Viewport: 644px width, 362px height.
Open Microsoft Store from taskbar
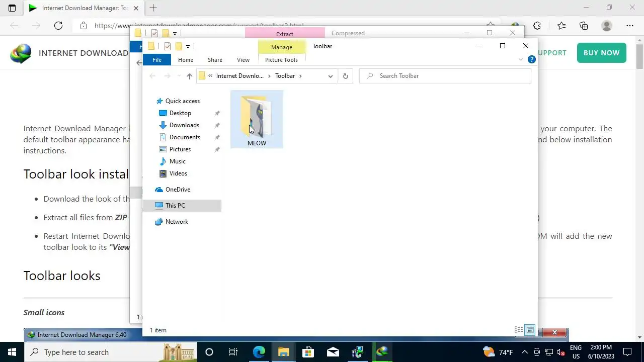[x=308, y=352]
